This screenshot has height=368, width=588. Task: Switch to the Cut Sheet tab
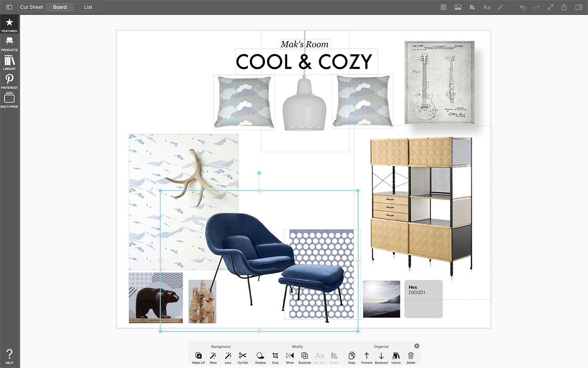[x=32, y=7]
